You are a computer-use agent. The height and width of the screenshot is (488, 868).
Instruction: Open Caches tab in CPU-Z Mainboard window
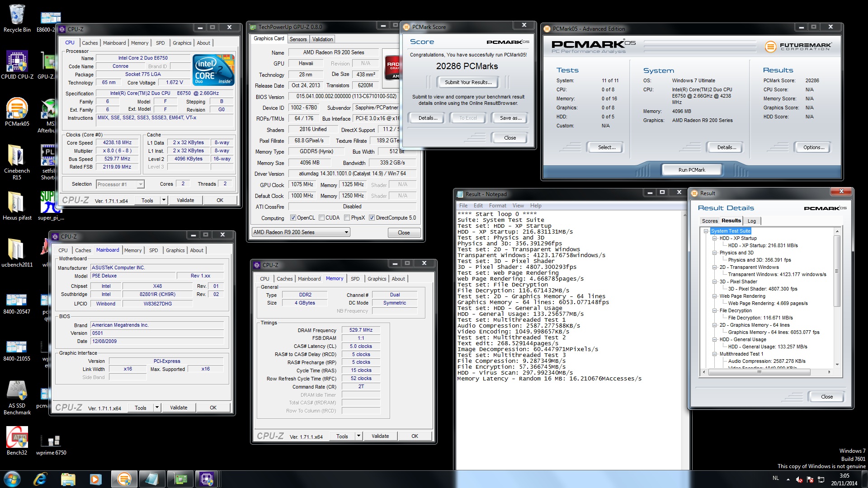[83, 250]
